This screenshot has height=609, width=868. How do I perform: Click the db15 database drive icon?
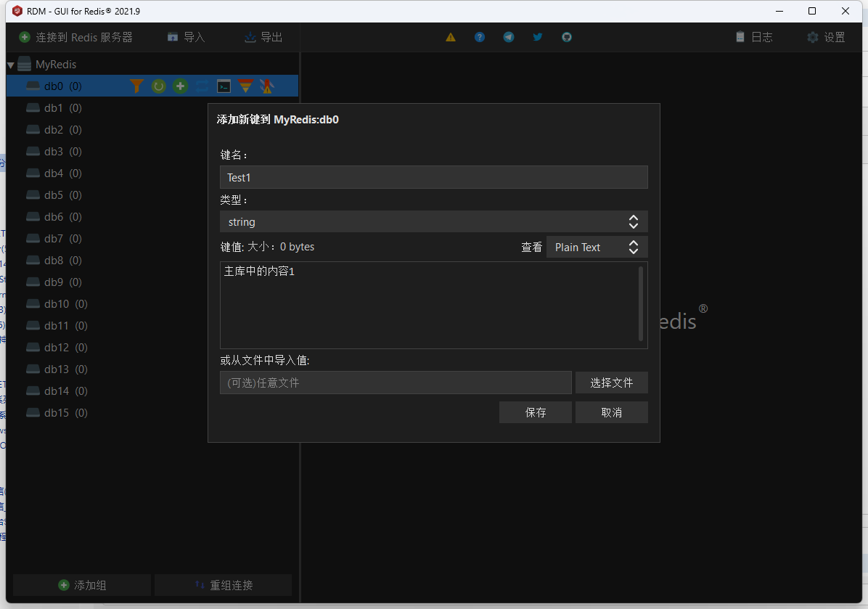[x=33, y=412]
